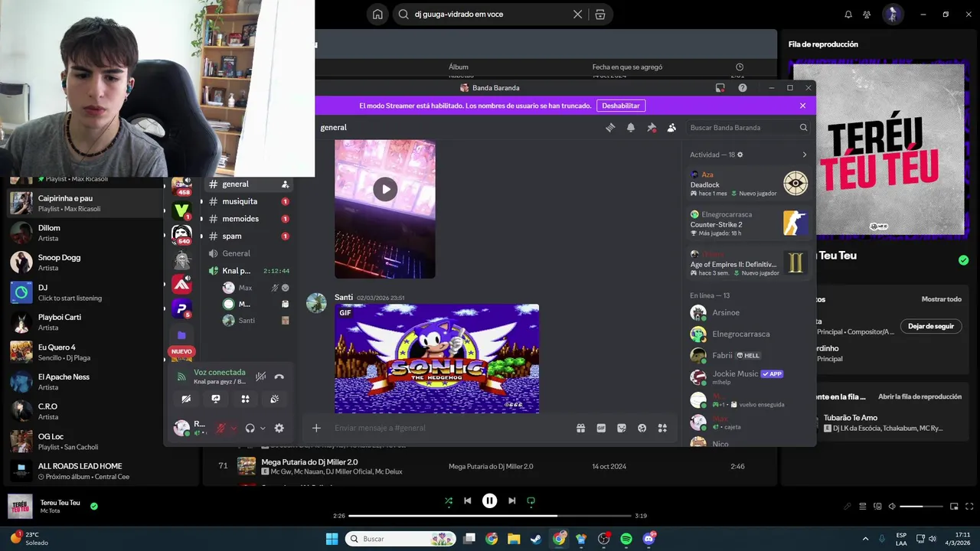The height and width of the screenshot is (551, 980).
Task: Toggle Discord headphones deafen
Action: (x=250, y=429)
